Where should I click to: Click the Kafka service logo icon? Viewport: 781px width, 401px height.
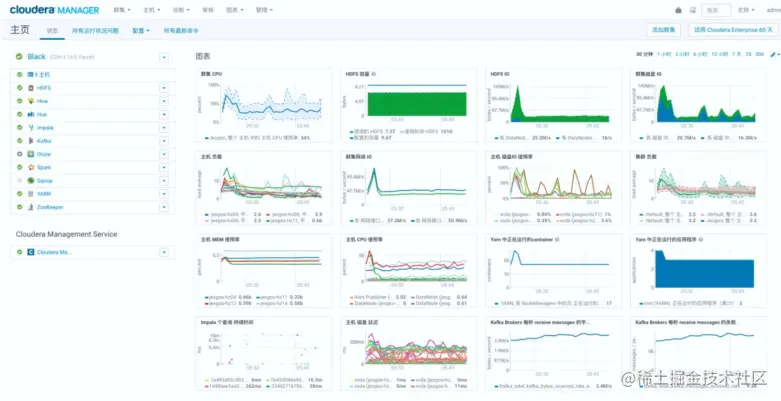coord(31,141)
